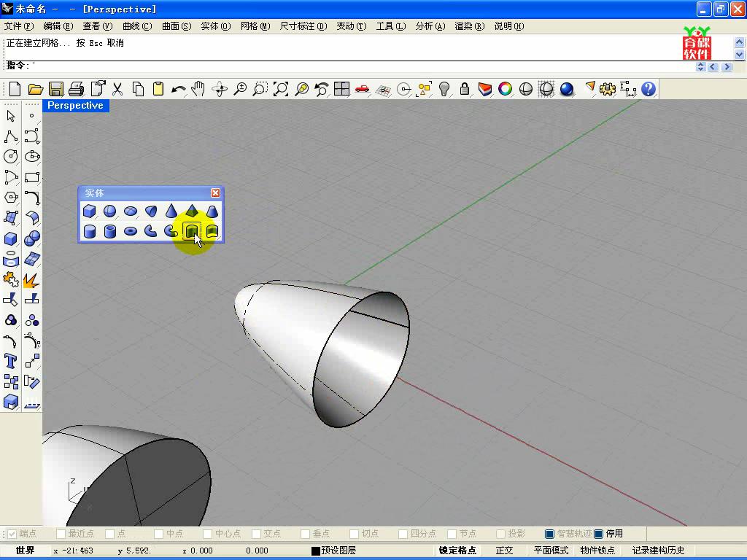Open the 变动(T) menu
The height and width of the screenshot is (560, 747).
point(352,26)
